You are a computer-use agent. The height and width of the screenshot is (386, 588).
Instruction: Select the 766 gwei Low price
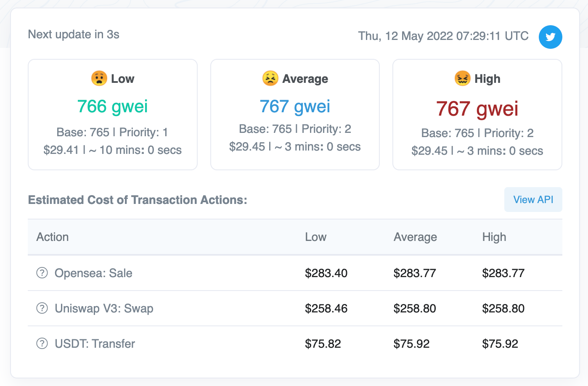click(x=112, y=106)
